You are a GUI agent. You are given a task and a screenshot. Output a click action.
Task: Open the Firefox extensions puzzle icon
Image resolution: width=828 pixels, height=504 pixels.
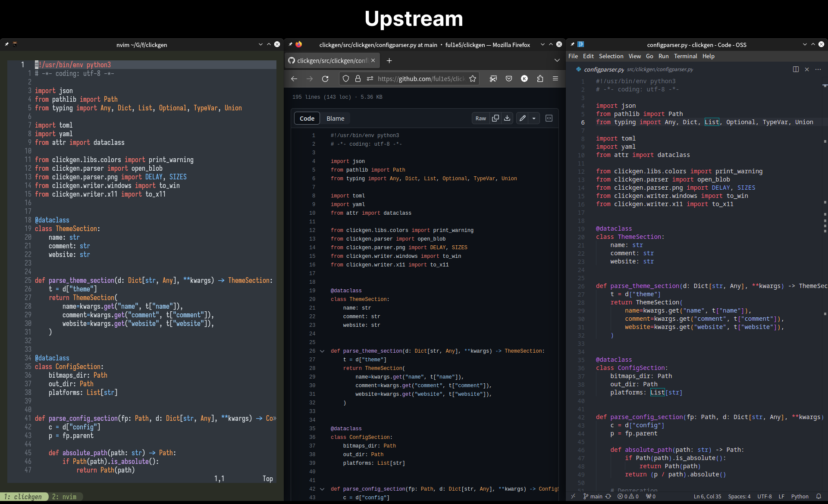point(540,78)
